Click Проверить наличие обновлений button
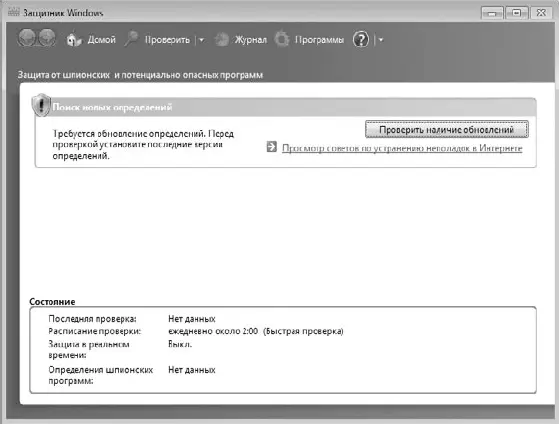The image size is (559, 424). tap(447, 129)
